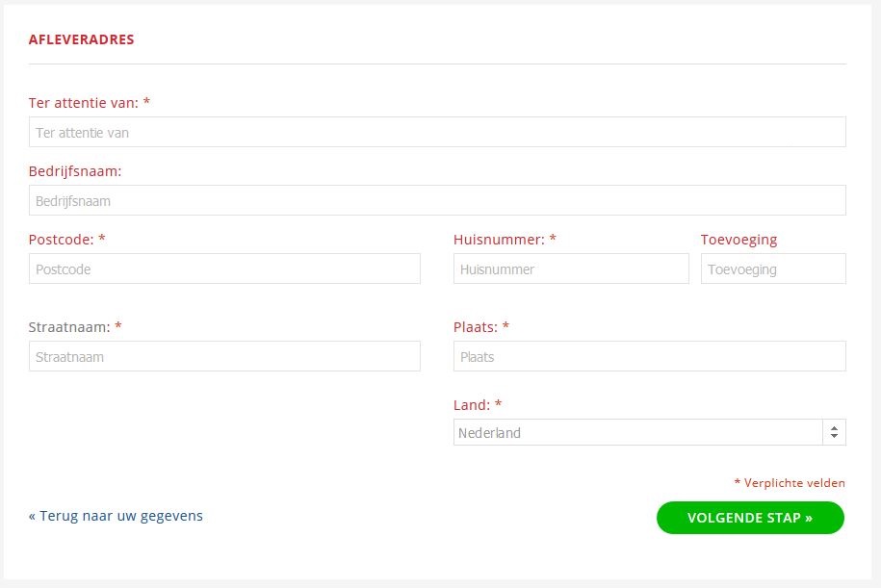The width and height of the screenshot is (881, 588).
Task: Click the up-down arrows on Land selector
Action: click(x=835, y=432)
